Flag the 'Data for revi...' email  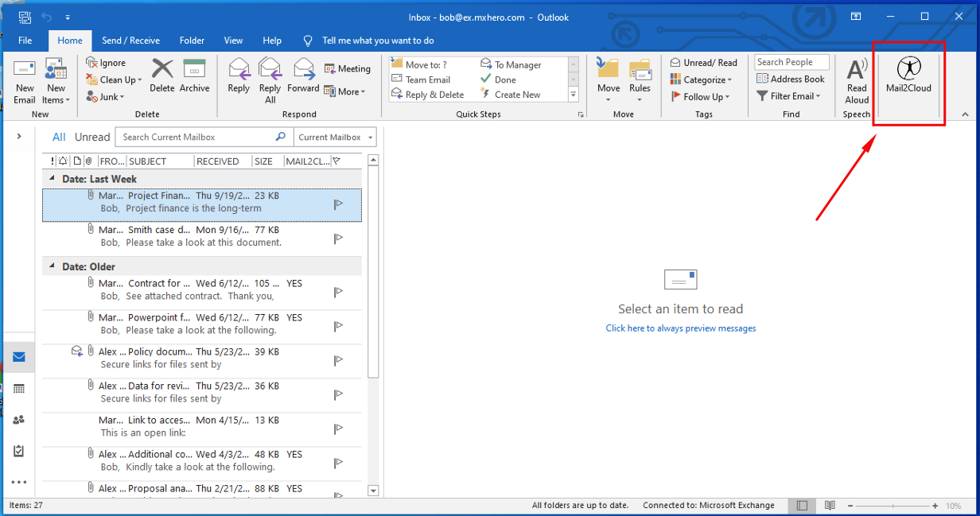click(338, 394)
